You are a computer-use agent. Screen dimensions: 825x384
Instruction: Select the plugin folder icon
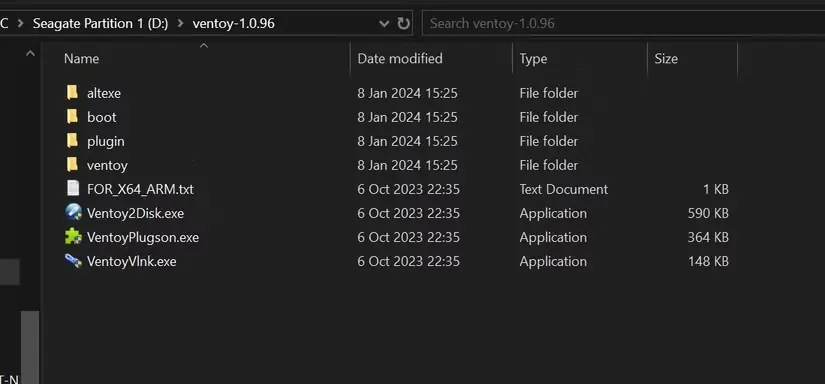point(72,141)
